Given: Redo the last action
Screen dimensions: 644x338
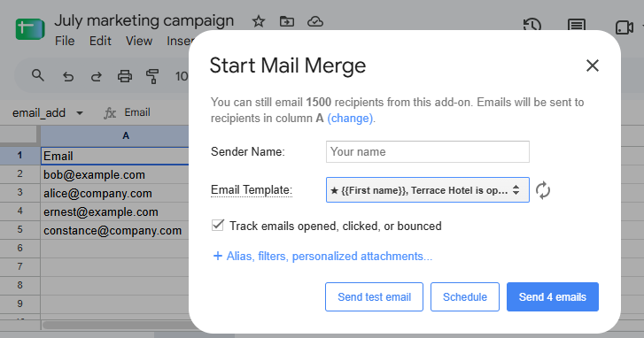Looking at the screenshot, I should click(x=96, y=76).
